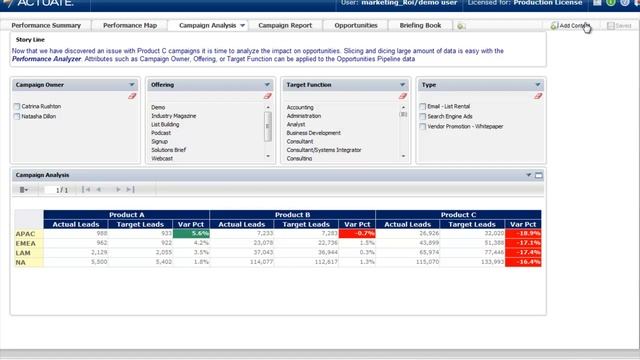The image size is (640, 360).
Task: Clear the Type filter with eraser icon
Action: 538,96
